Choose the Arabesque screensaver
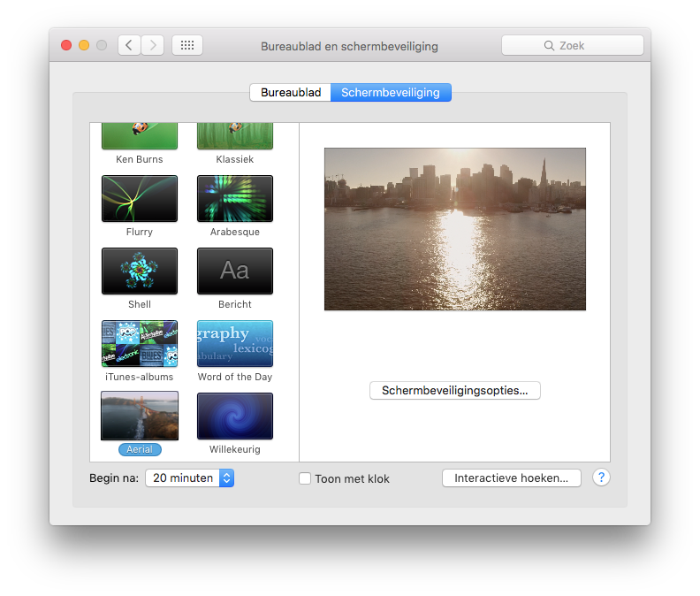The image size is (700, 596). 235,198
